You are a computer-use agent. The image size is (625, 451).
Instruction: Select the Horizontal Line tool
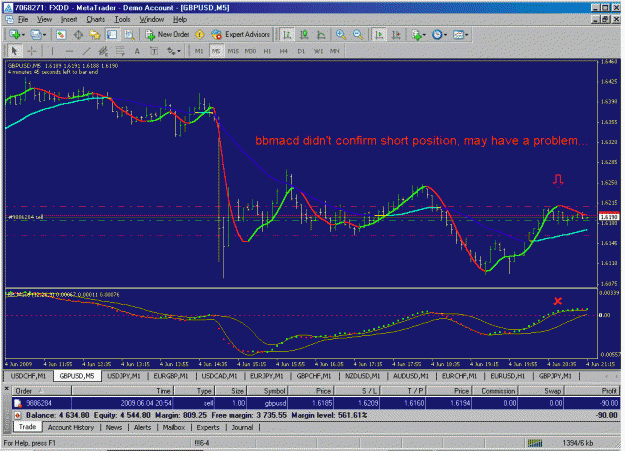pos(69,51)
